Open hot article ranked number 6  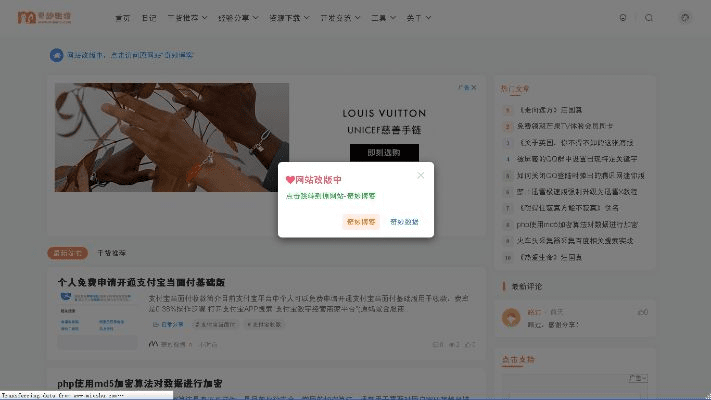click(x=577, y=192)
